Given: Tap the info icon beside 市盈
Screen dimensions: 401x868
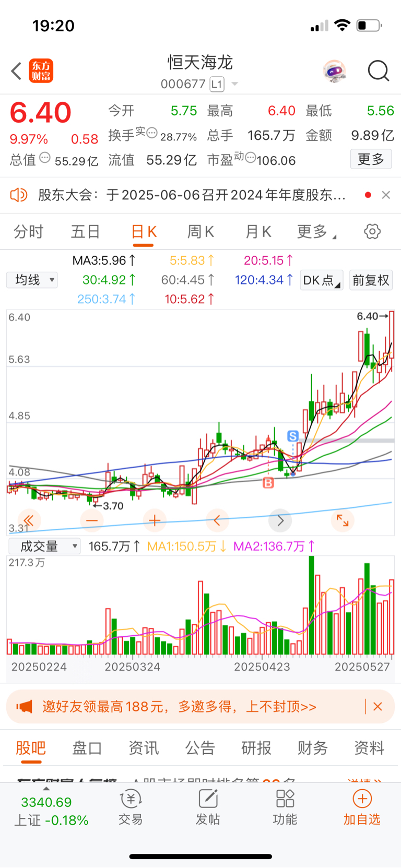Looking at the screenshot, I should tap(250, 158).
